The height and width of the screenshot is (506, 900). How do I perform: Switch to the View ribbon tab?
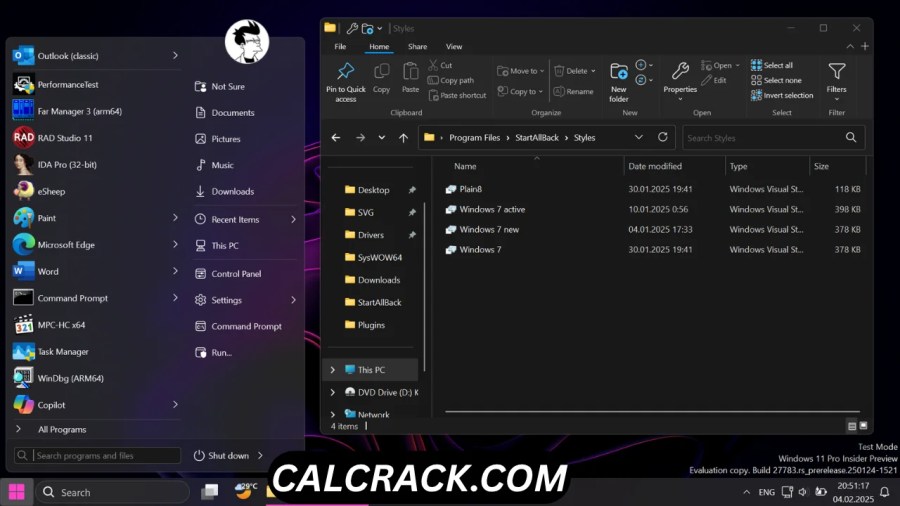point(453,46)
